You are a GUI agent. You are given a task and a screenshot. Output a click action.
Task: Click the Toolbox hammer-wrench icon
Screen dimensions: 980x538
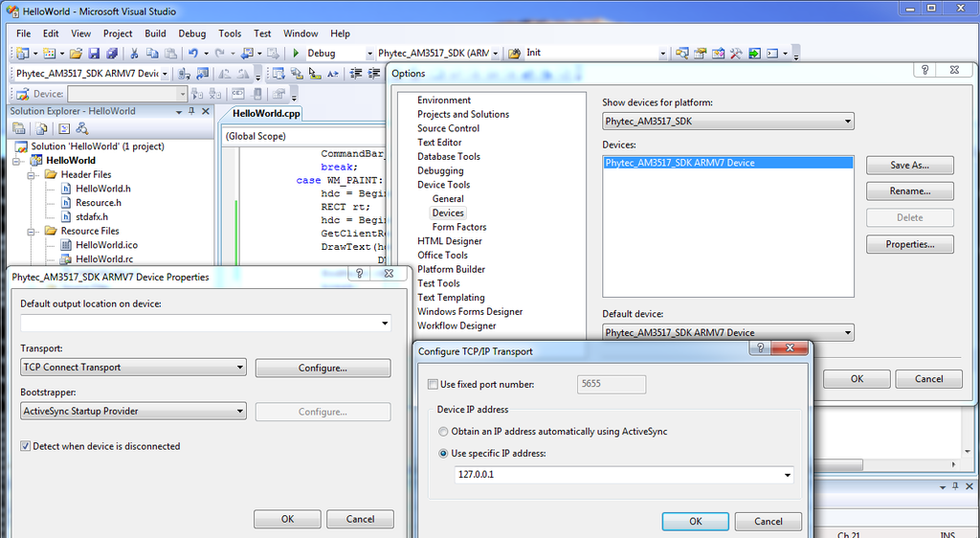pyautogui.click(x=736, y=54)
